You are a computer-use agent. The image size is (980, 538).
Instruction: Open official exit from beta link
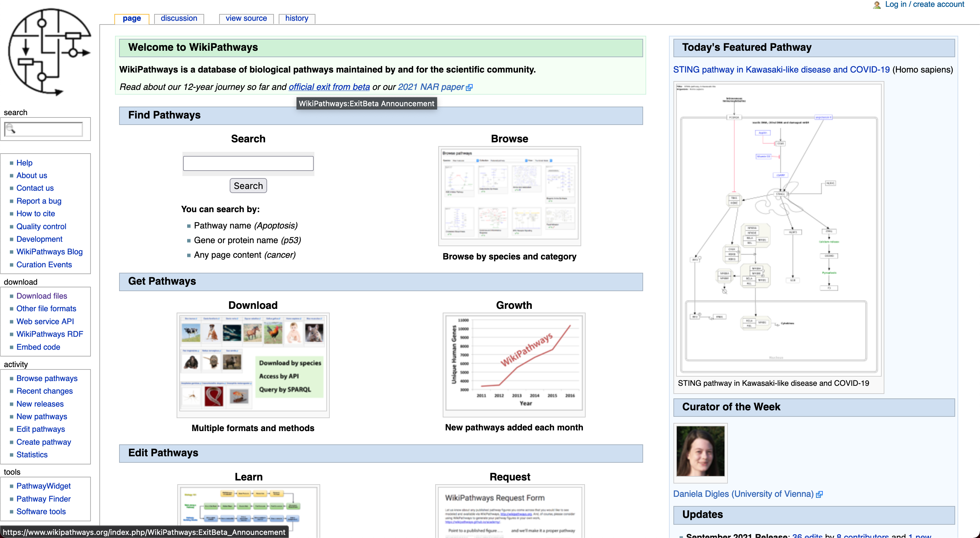pyautogui.click(x=329, y=87)
